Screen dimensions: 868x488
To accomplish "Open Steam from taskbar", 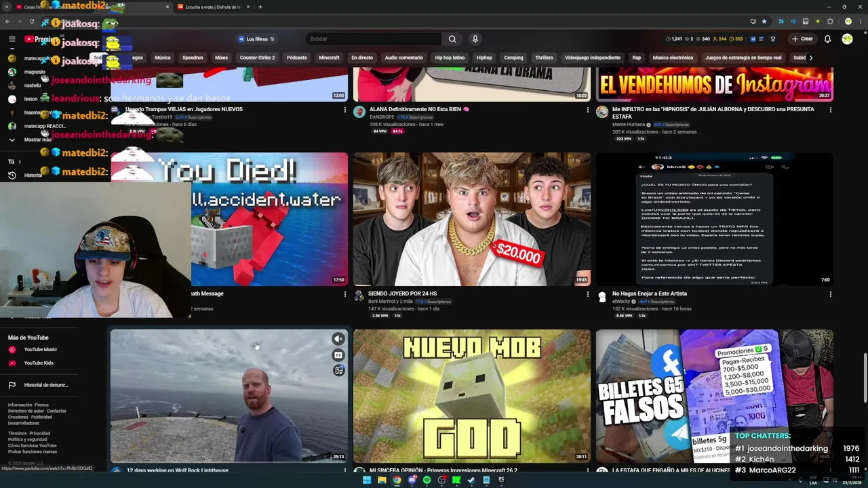I will click(x=471, y=480).
